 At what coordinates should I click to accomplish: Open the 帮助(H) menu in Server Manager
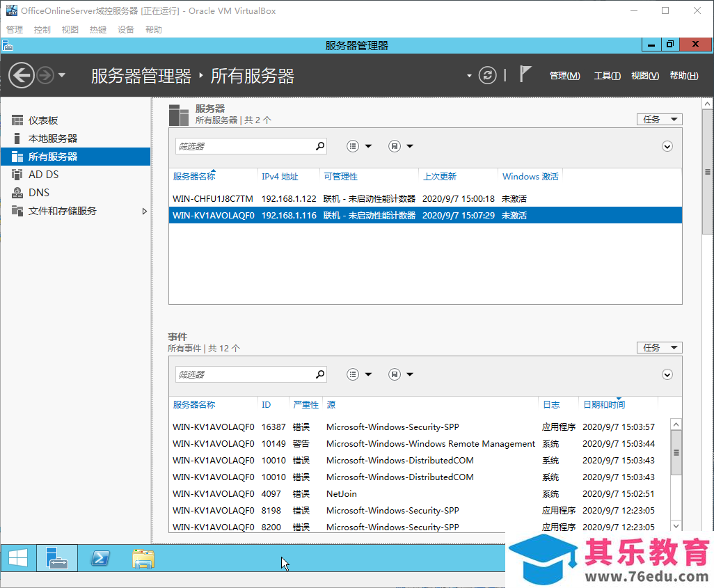tap(683, 76)
